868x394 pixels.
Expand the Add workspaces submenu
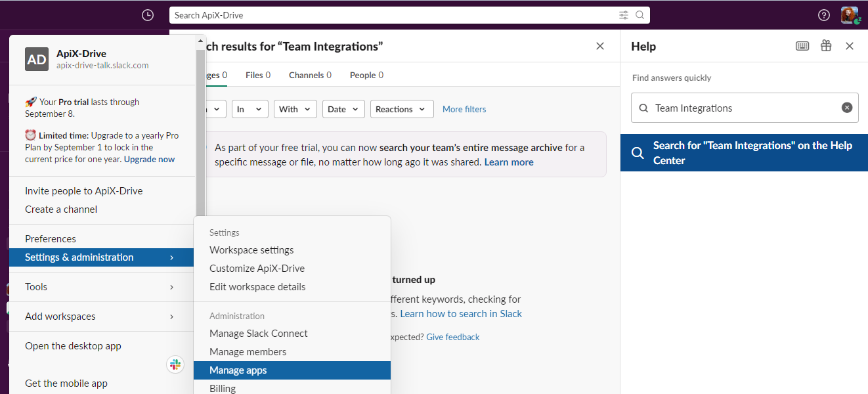tap(102, 317)
